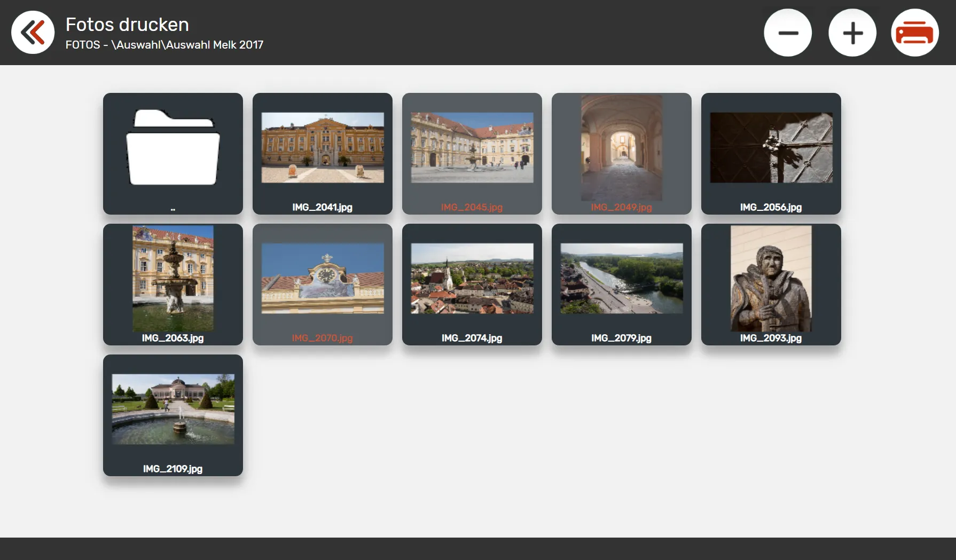956x560 pixels.
Task: Toggle selection of IMG_2070.jpg clock photo
Action: tap(322, 278)
